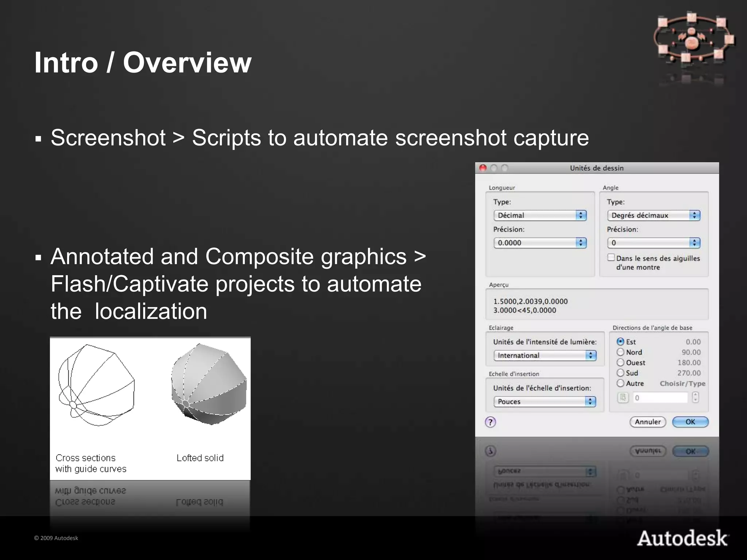Select the Ouest radio button
747x560 pixels.
coord(620,362)
